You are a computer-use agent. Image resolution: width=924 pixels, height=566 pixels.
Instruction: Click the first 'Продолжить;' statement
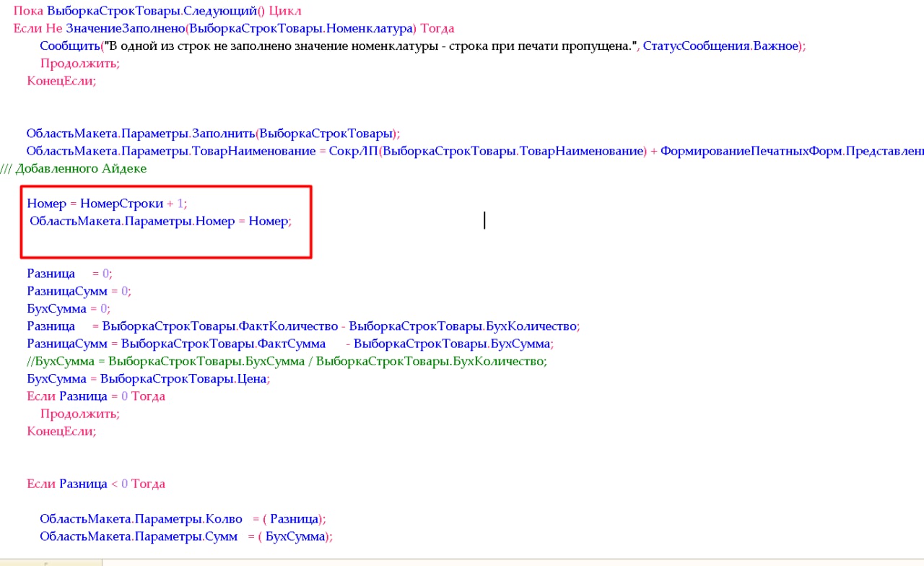point(79,64)
